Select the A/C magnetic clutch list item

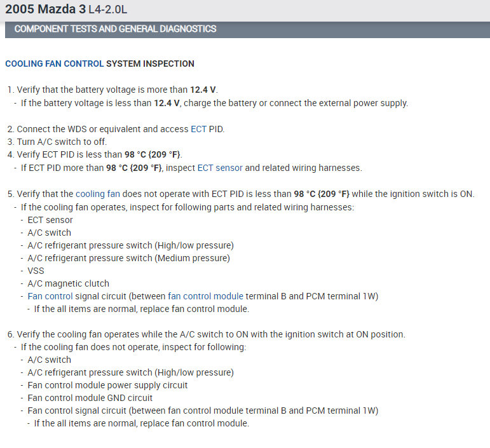point(69,283)
